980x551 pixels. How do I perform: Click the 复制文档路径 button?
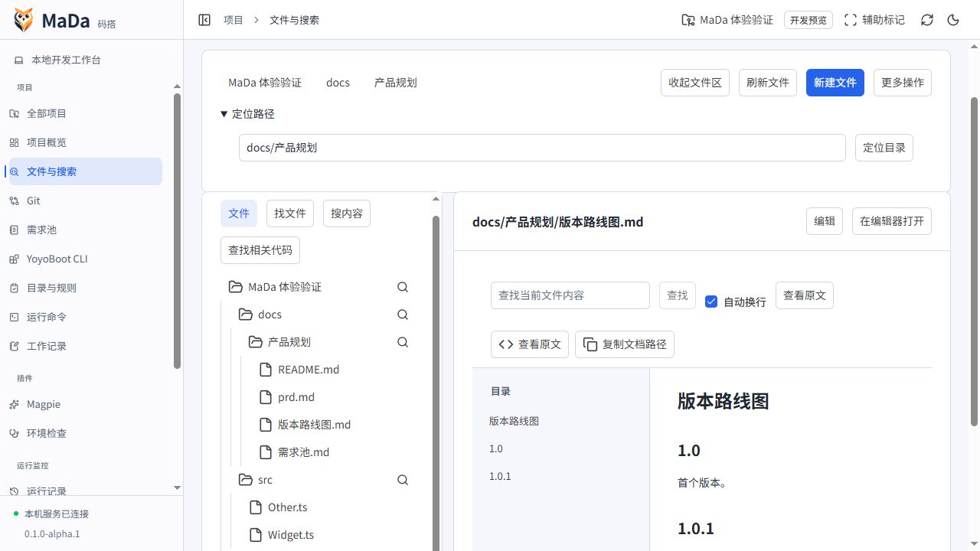pos(625,344)
